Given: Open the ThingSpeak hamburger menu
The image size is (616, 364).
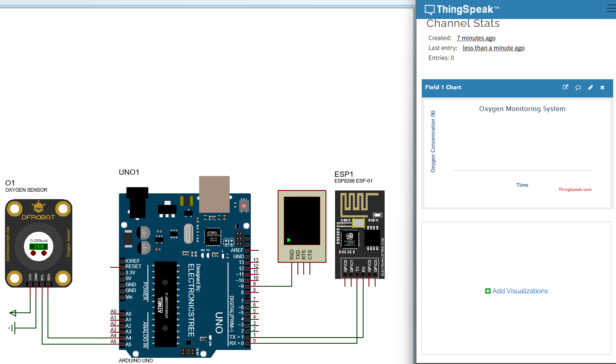Looking at the screenshot, I should point(611,9).
